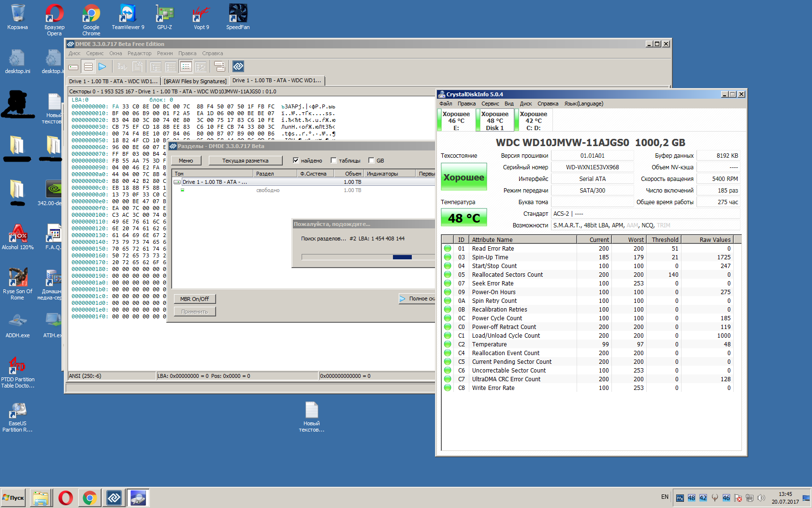Open the Новый текстов... file below DMDE window
Viewport: 812px width, 508px height.
tap(312, 417)
